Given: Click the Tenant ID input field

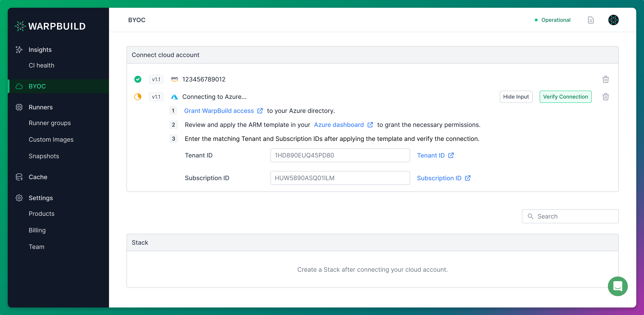Looking at the screenshot, I should click(x=340, y=155).
